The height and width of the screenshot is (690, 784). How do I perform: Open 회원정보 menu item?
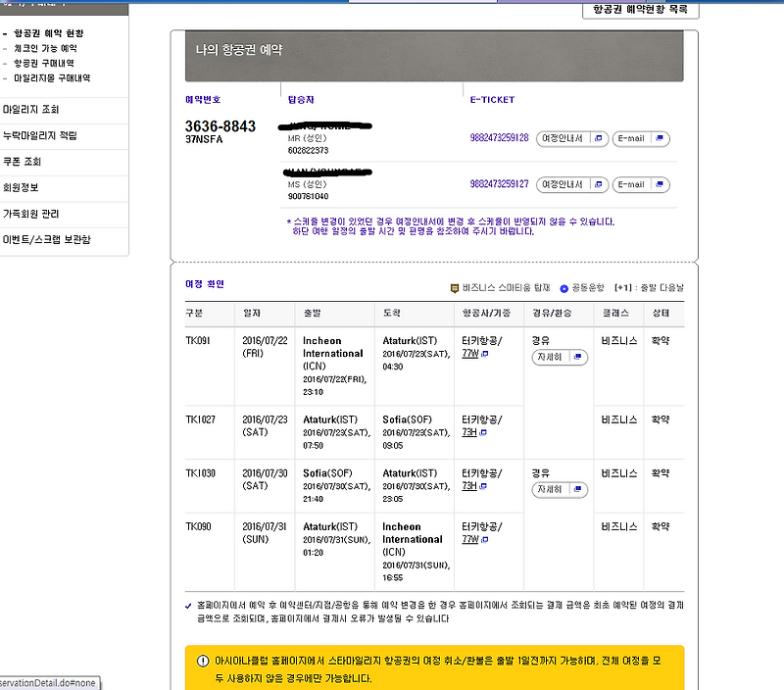[21, 187]
